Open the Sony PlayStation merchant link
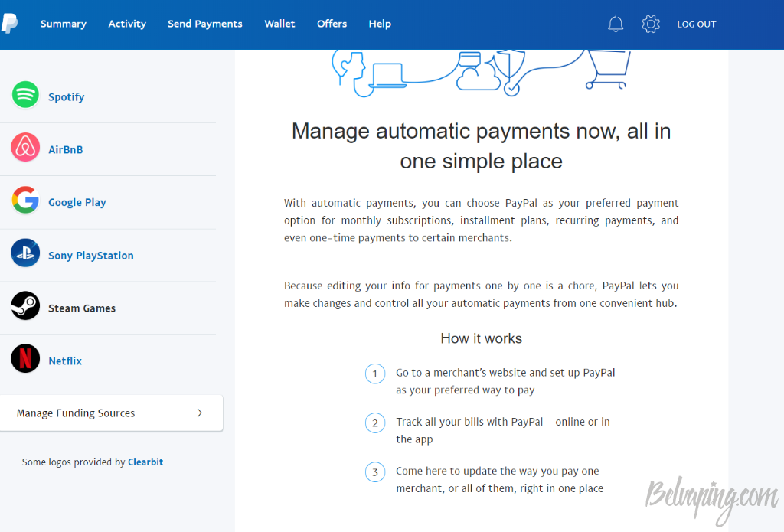This screenshot has width=784, height=532. (x=91, y=256)
